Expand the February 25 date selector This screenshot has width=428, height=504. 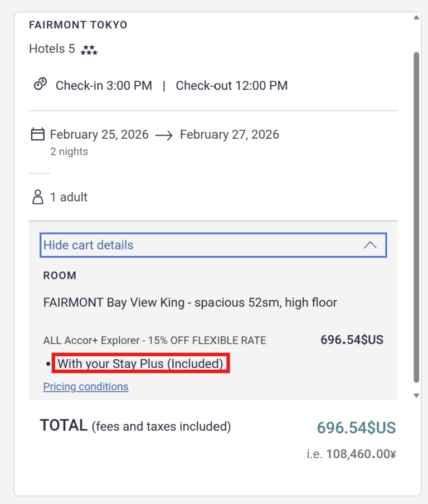[99, 134]
